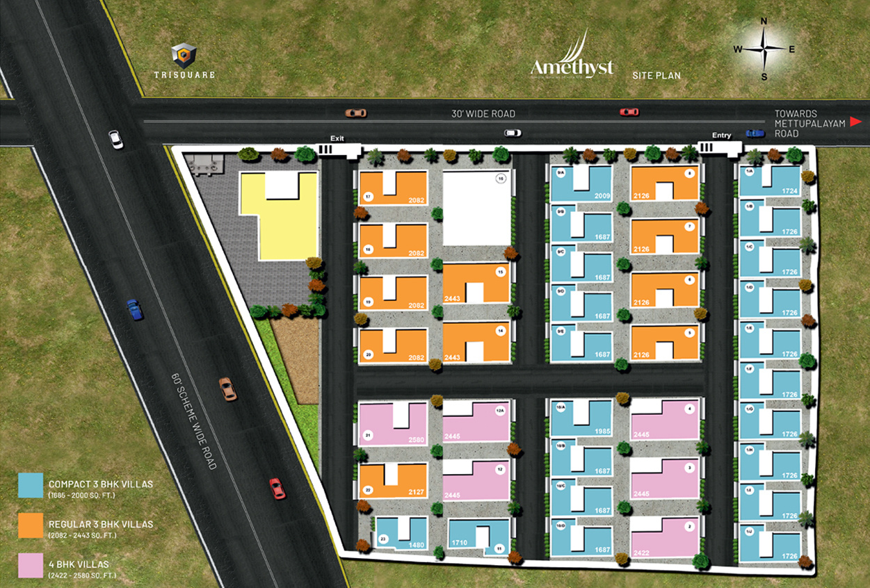Viewport: 870px width, 588px height.
Task: Click the SITE PLAN title text
Action: 656,75
